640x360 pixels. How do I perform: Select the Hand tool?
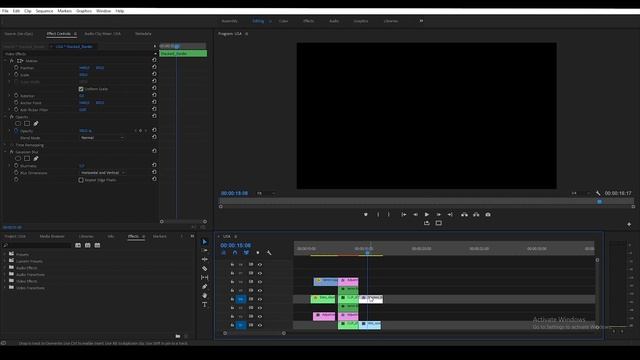[204, 296]
